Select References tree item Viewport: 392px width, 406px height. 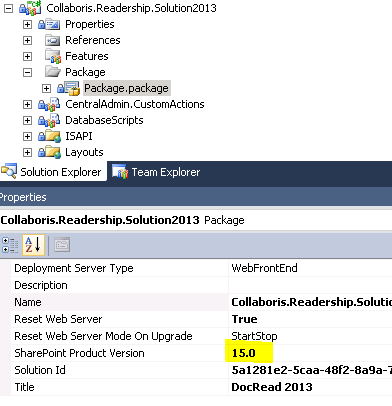coord(93,40)
